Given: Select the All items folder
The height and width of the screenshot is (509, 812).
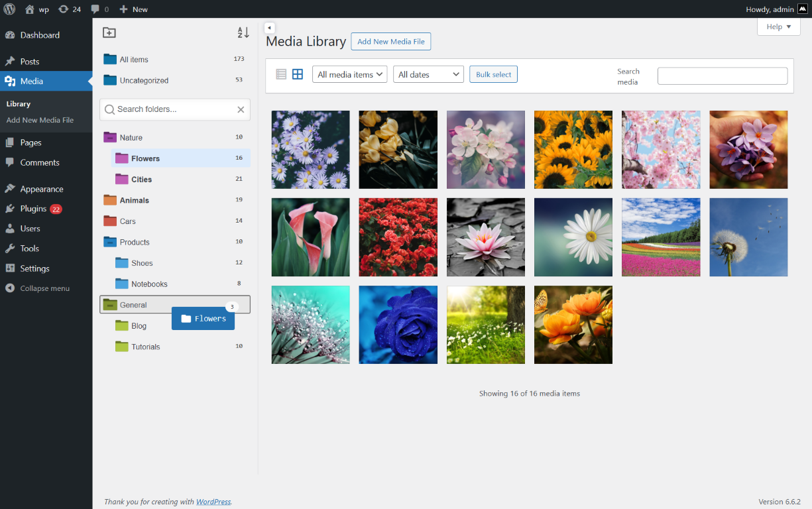Looking at the screenshot, I should (x=175, y=59).
